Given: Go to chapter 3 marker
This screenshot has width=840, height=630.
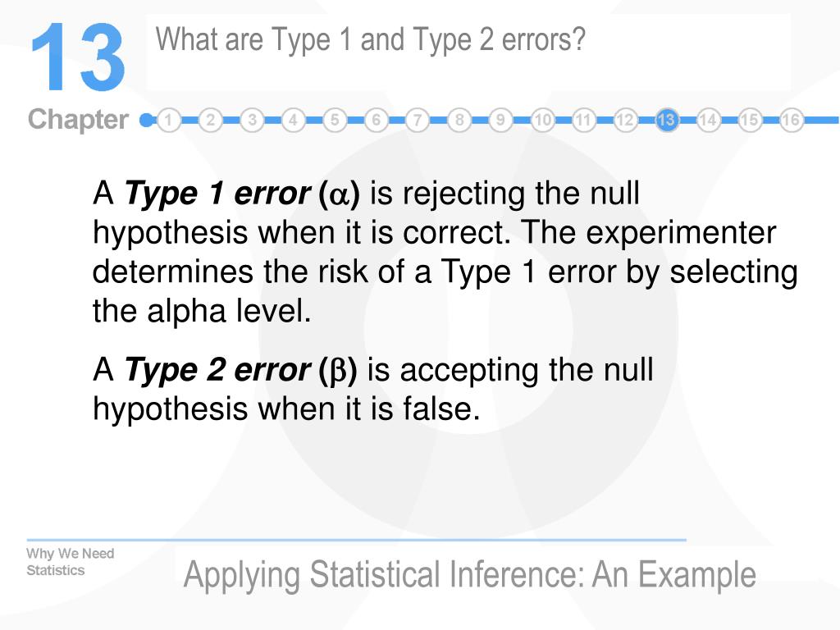Looking at the screenshot, I should click(x=252, y=120).
